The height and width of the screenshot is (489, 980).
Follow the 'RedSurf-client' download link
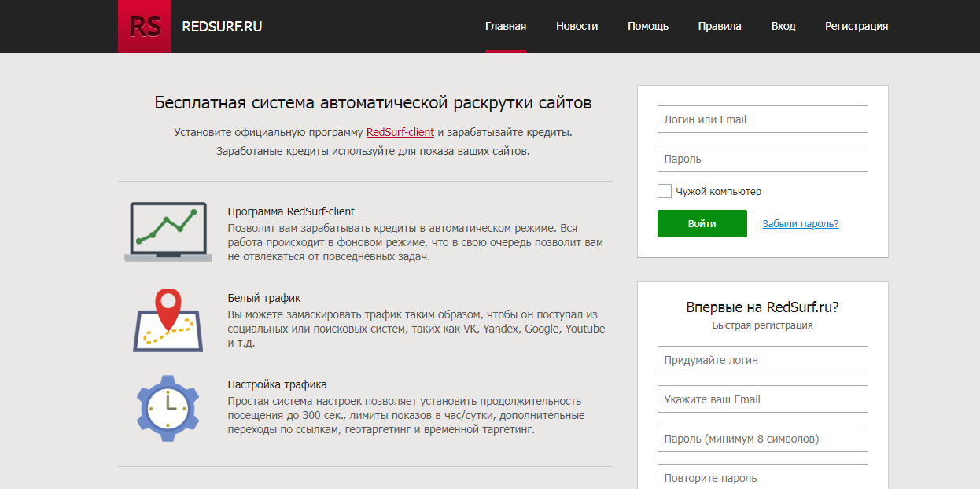[400, 132]
